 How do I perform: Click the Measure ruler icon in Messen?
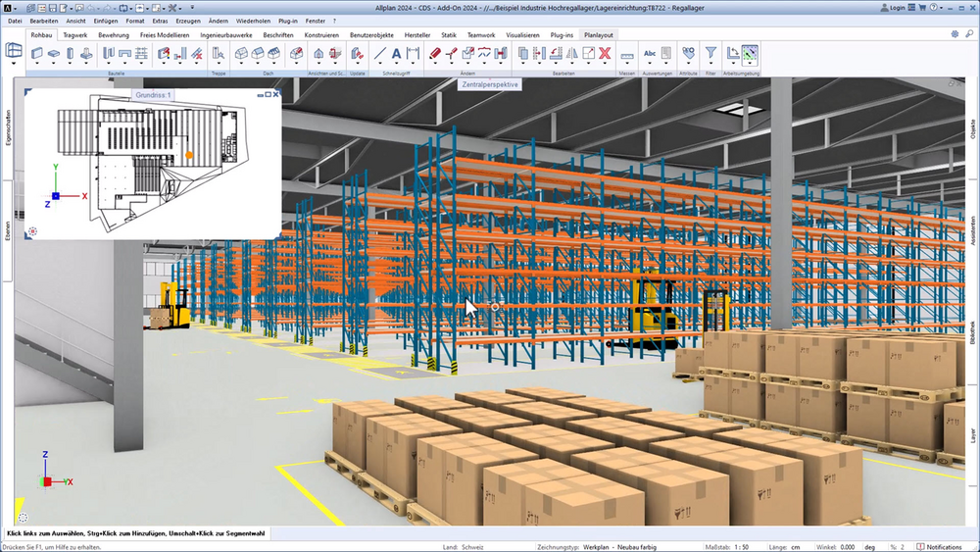(627, 56)
